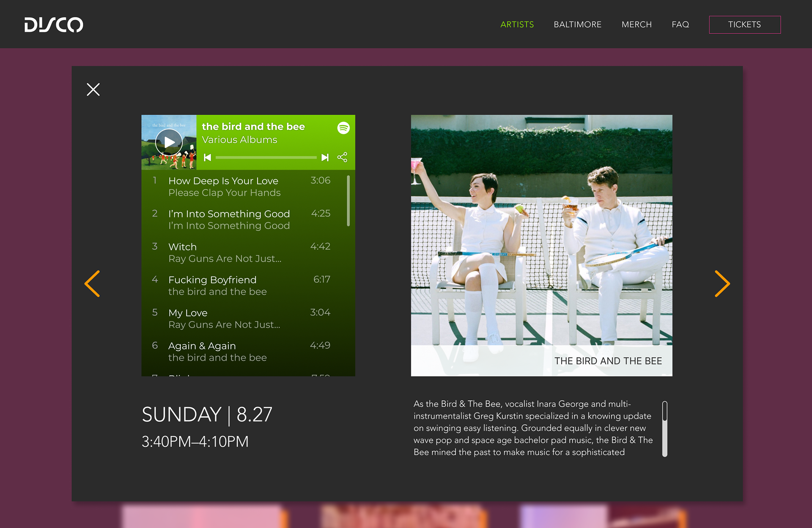The image size is (812, 528).
Task: Open the FAQ nav item
Action: [680, 25]
